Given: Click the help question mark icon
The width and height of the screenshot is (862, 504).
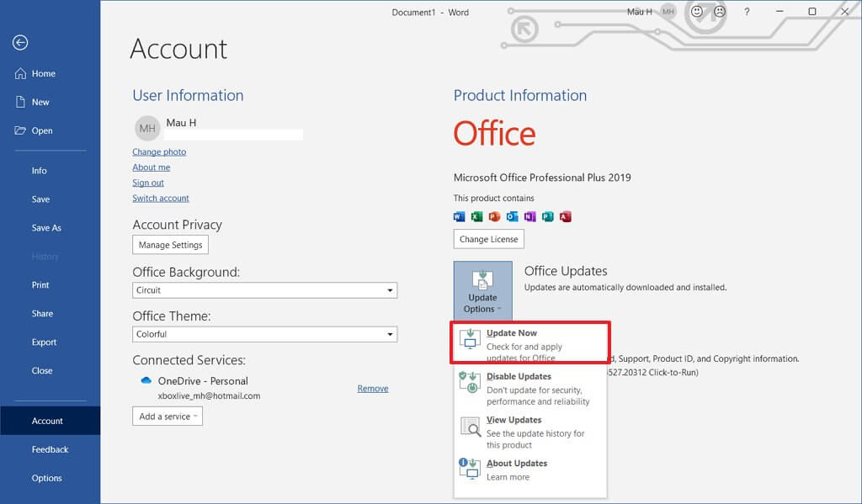Looking at the screenshot, I should (x=747, y=12).
